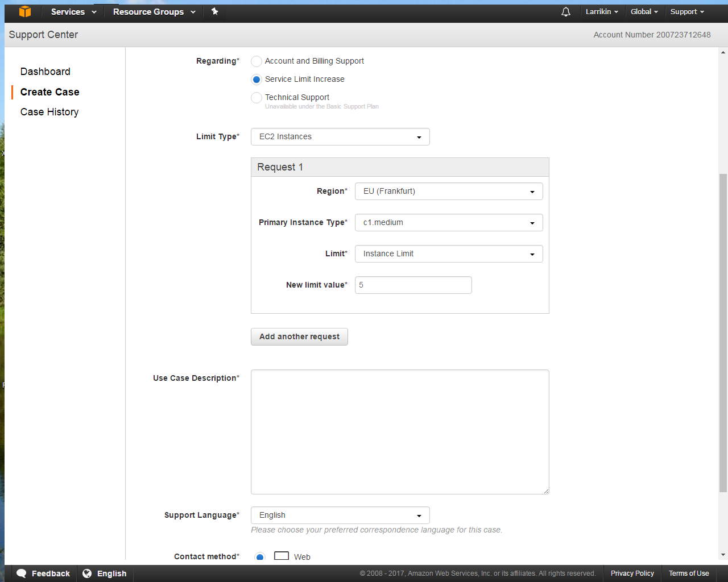
Task: Expand the Services menu
Action: click(x=73, y=12)
